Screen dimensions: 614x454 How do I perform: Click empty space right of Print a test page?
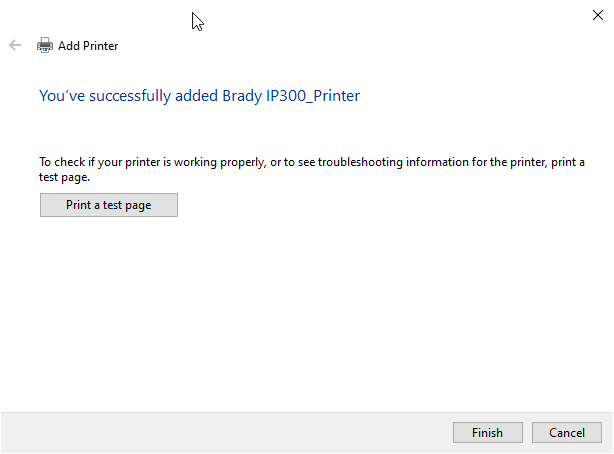[380, 205]
